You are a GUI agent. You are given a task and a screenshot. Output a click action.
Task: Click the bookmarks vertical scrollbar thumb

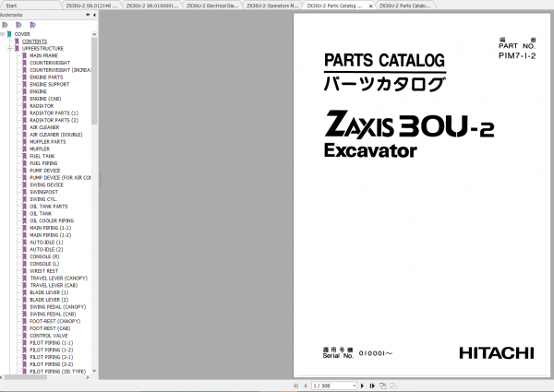94,81
